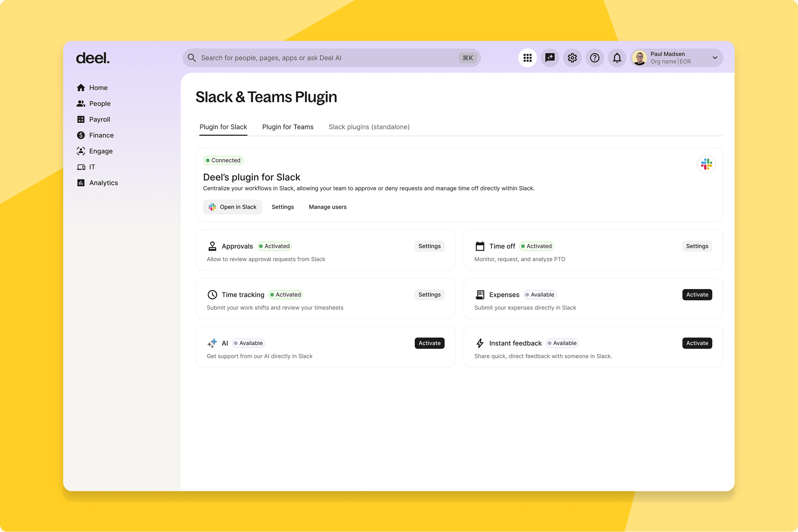Click the deel logo
Viewport: 798px width, 532px height.
coord(93,58)
